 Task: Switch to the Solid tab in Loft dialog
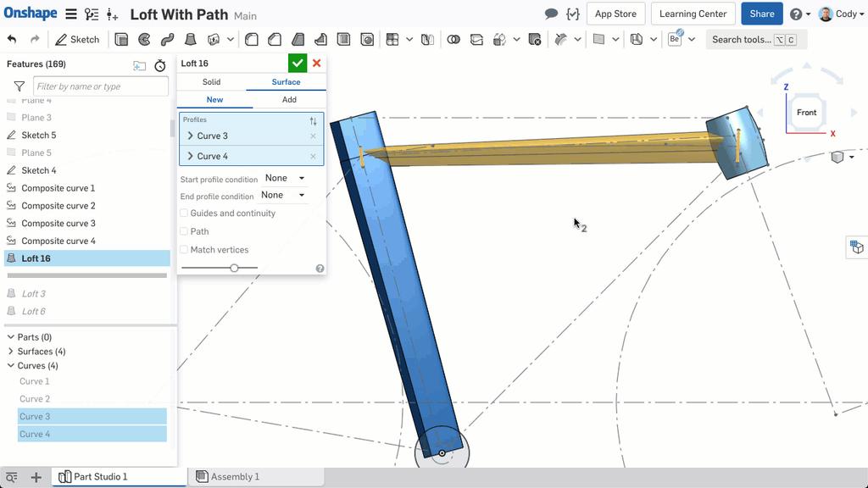click(x=210, y=81)
